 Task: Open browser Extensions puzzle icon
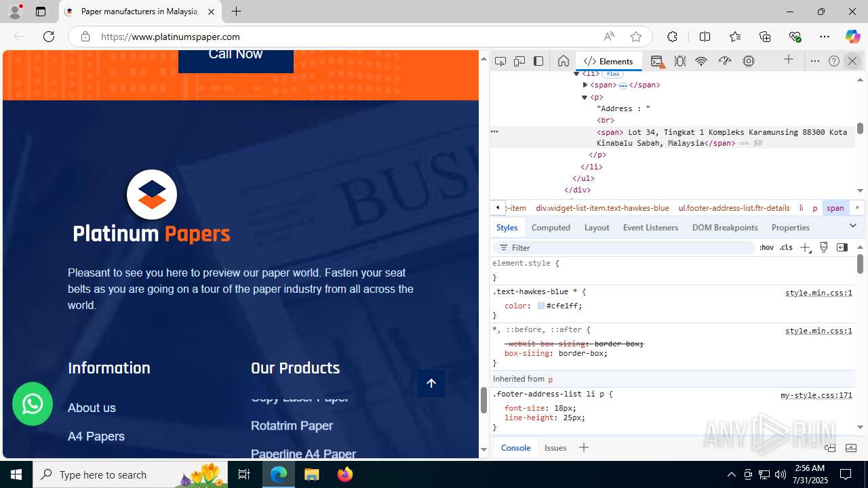pyautogui.click(x=672, y=37)
